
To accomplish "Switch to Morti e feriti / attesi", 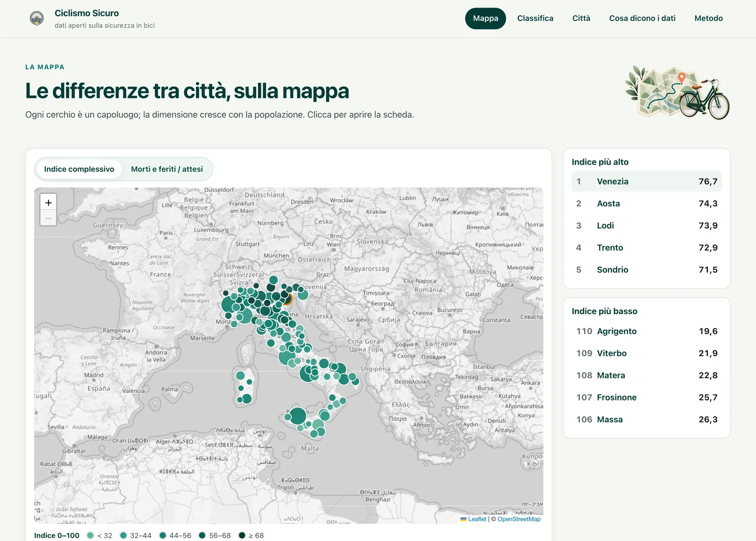I will [x=167, y=169].
